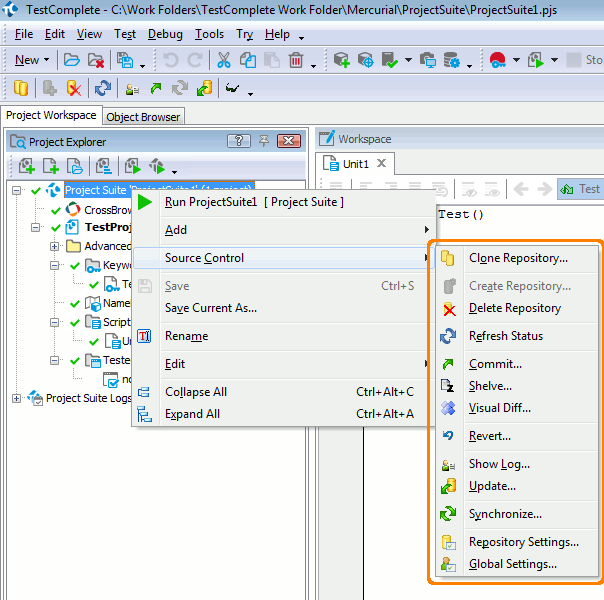The image size is (604, 600).
Task: Click Delete Repository icon in source control toolbar
Action: (74, 88)
